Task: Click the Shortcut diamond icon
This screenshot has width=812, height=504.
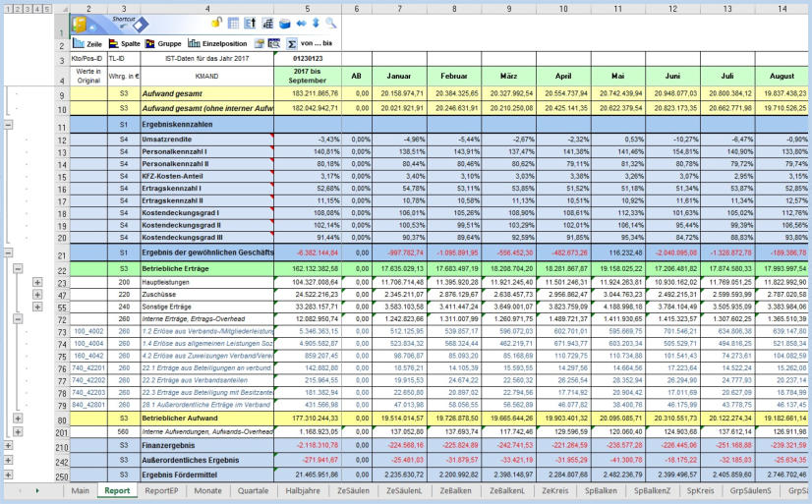Action: [x=141, y=24]
